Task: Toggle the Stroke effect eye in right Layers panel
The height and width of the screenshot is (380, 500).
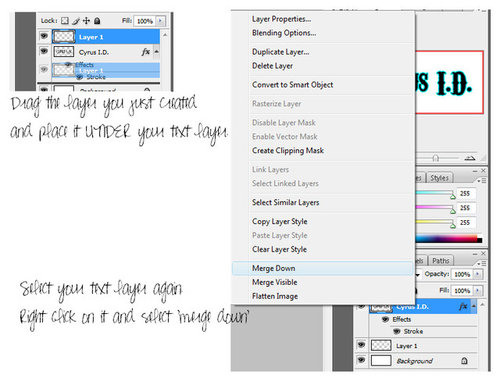Action: tap(397, 331)
